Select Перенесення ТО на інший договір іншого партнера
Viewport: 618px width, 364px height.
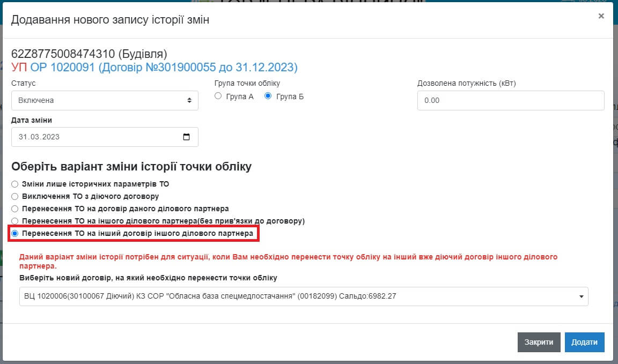point(15,233)
